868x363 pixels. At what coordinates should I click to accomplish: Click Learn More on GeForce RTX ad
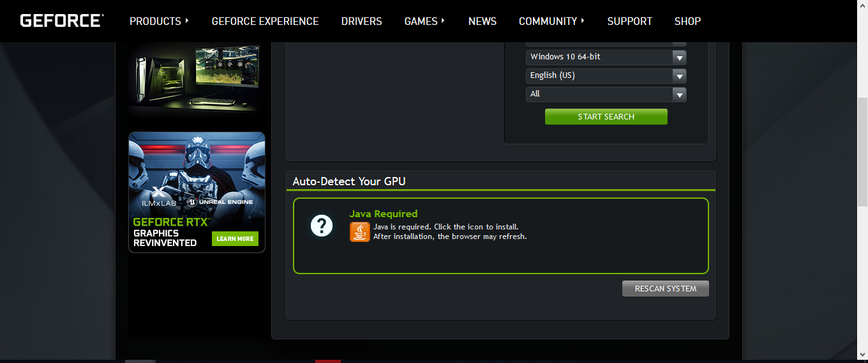pos(235,239)
